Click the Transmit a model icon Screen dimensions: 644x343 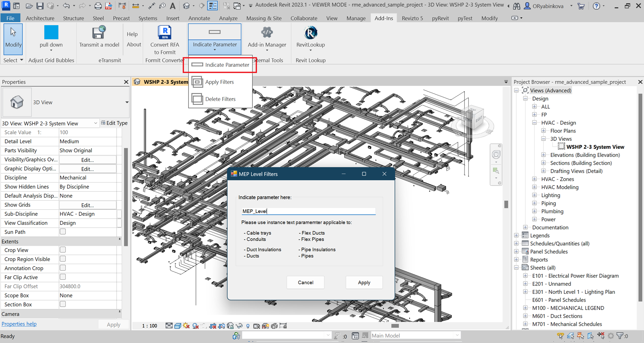click(x=99, y=33)
